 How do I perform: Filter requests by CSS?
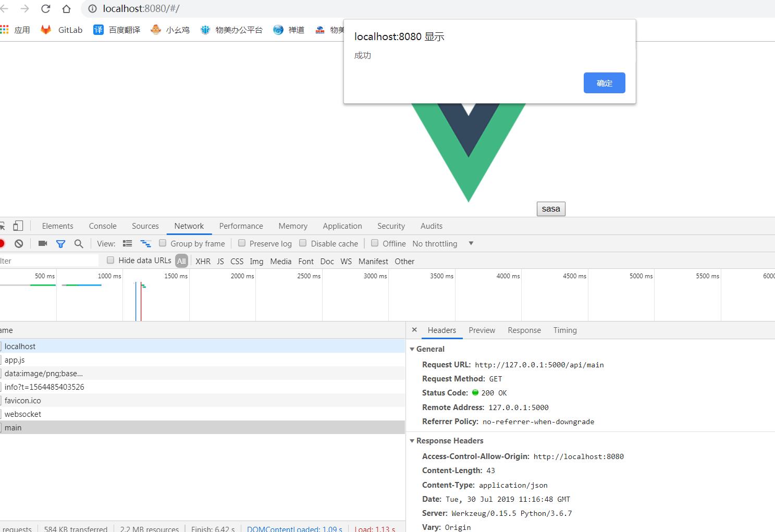pyautogui.click(x=237, y=262)
